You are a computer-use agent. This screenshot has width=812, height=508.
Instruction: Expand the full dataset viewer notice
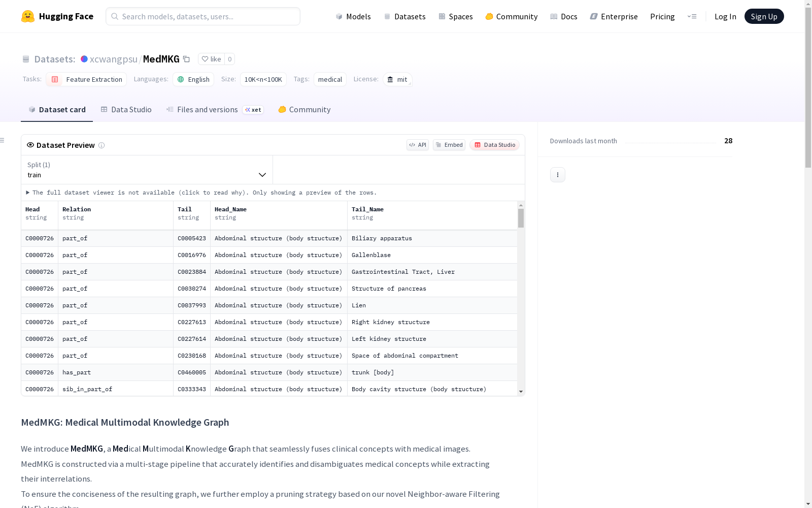(201, 193)
